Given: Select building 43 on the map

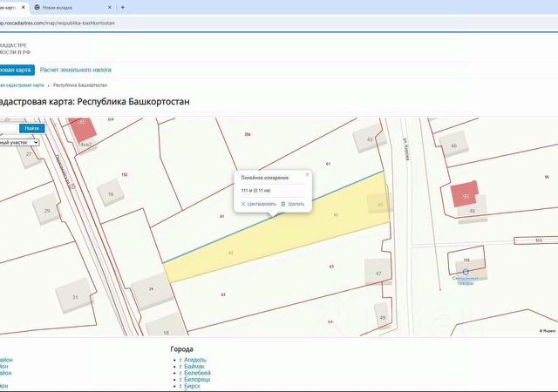Looking at the screenshot, I should coord(370,139).
